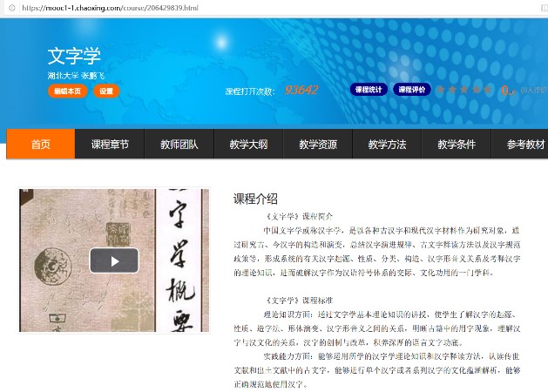Open 设置 settings button
The width and height of the screenshot is (548, 392).
[x=105, y=91]
